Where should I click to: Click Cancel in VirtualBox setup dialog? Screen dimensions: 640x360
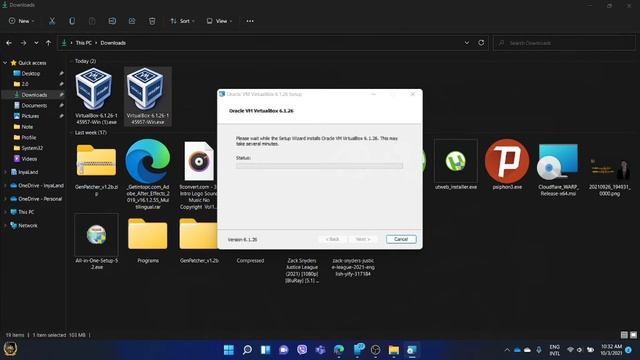(x=401, y=239)
